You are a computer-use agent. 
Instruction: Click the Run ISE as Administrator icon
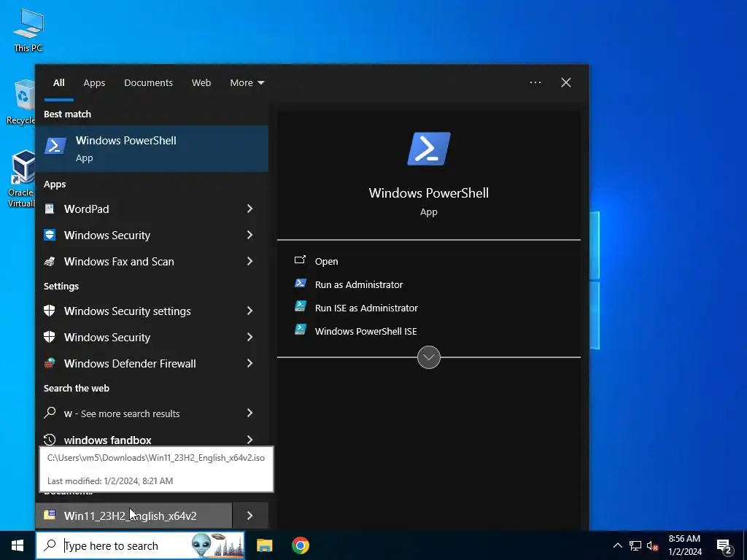coord(300,306)
